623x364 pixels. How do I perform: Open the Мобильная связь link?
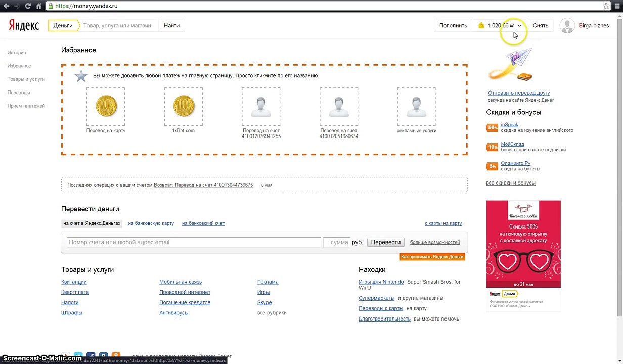[181, 282]
